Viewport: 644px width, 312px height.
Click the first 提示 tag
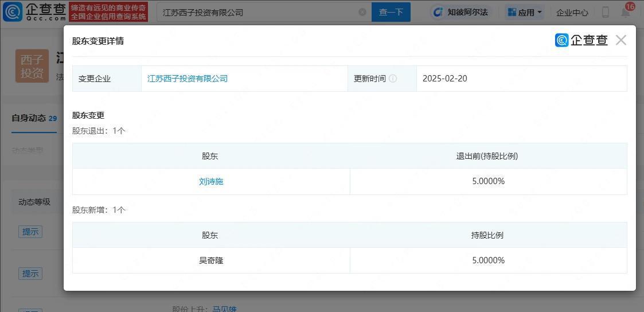point(30,232)
